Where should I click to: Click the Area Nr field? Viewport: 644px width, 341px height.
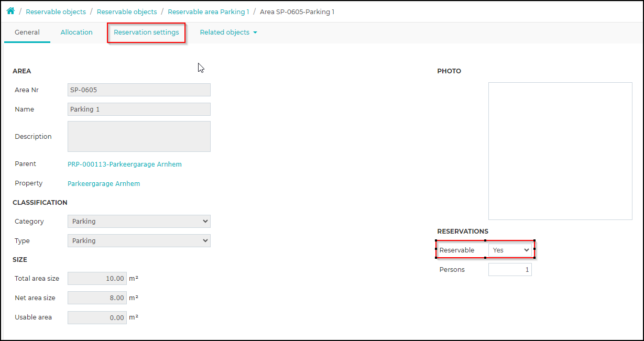point(139,90)
